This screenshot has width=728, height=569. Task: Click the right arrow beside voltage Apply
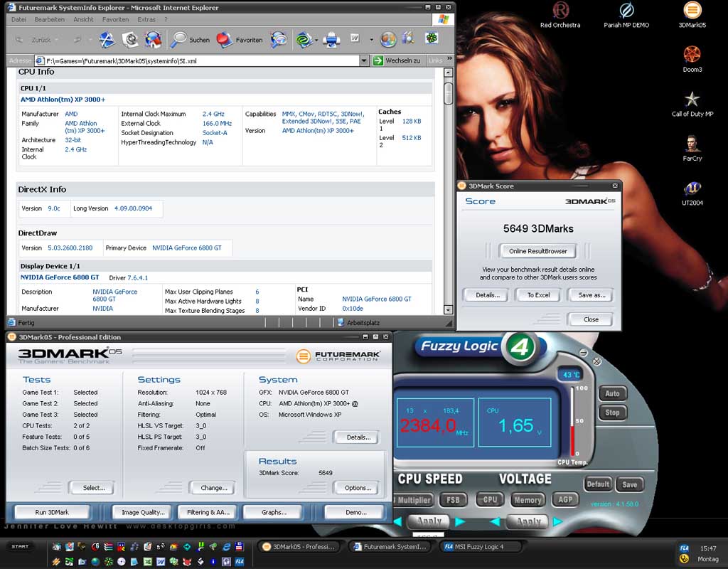click(x=558, y=521)
